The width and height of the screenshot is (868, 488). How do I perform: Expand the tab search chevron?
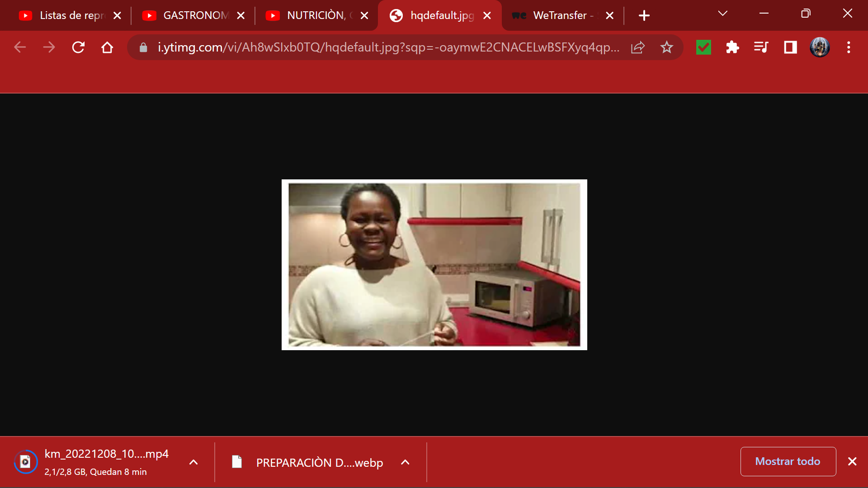[x=722, y=14]
